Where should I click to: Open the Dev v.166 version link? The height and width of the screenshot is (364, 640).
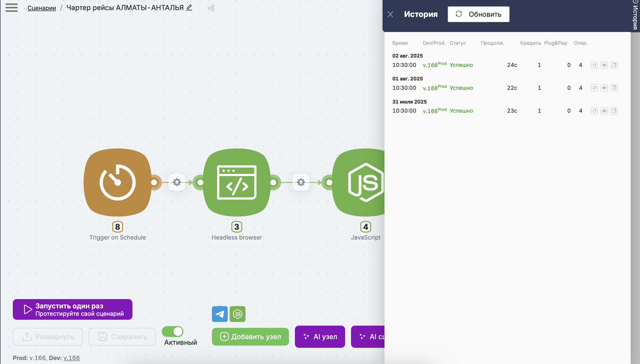click(72, 358)
